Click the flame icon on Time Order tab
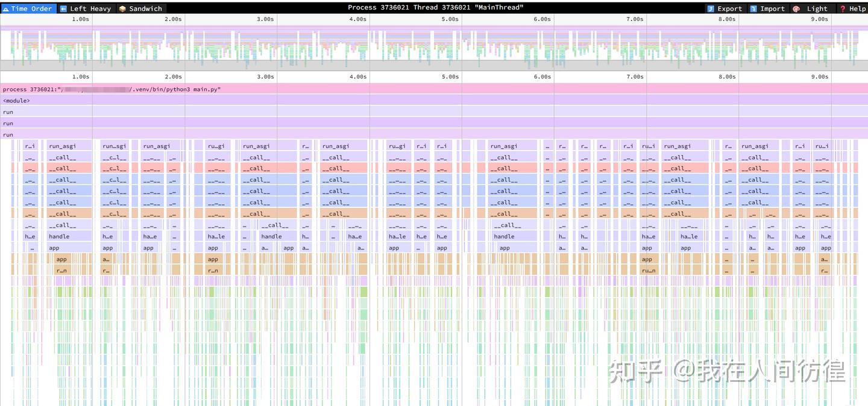The image size is (868, 406). [x=6, y=8]
